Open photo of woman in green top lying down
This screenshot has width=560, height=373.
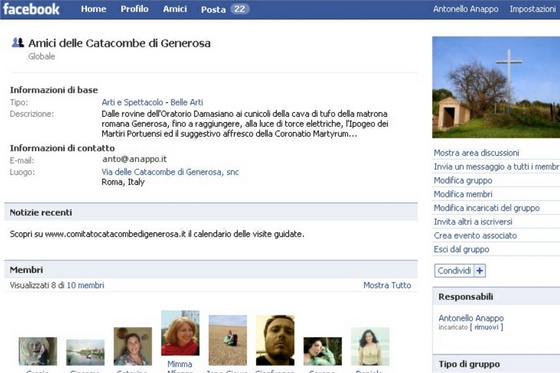pos(322,351)
